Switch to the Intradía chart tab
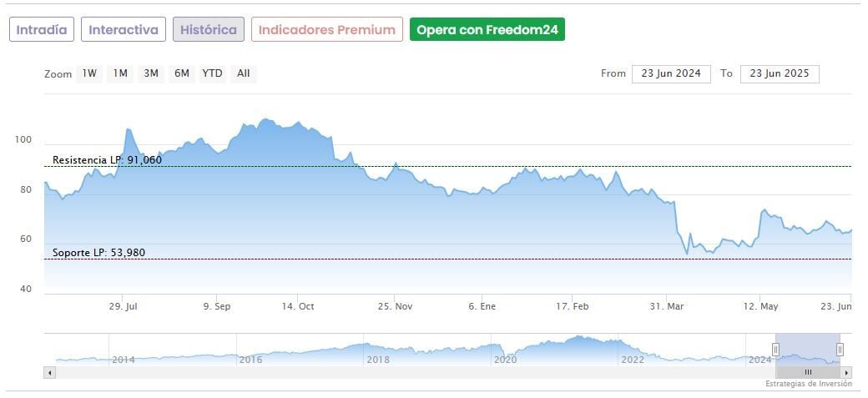The width and height of the screenshot is (868, 398). tap(42, 30)
